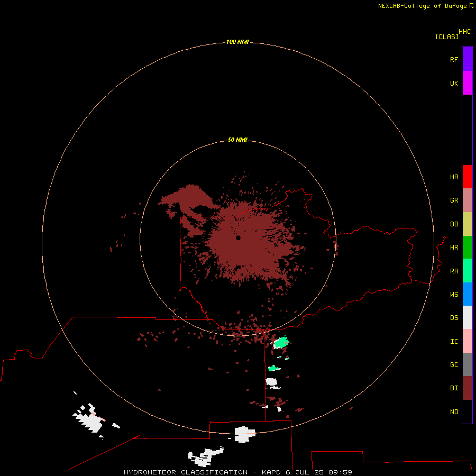
Task: Click the IC legend label
Action: point(454,342)
